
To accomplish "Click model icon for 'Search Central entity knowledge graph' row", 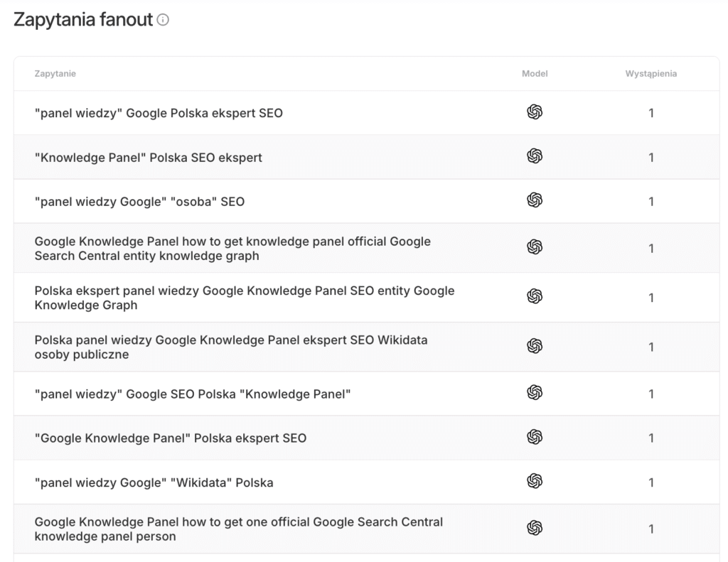I will (535, 247).
